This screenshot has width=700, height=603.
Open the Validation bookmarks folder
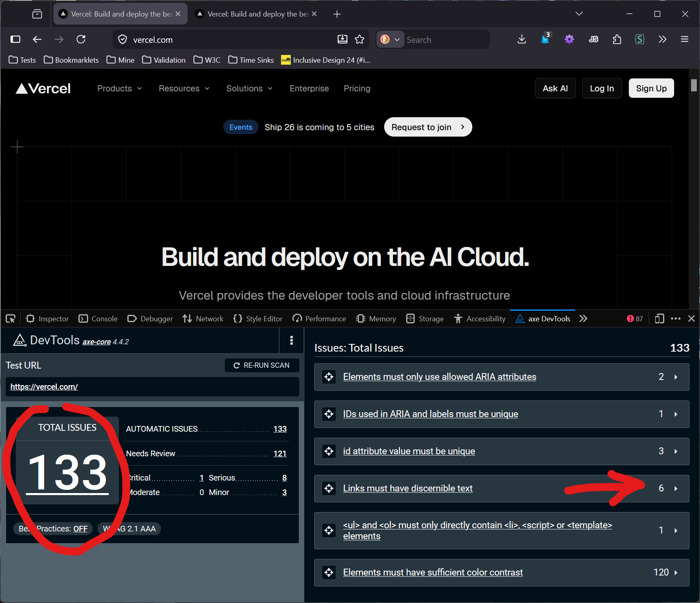[x=164, y=60]
